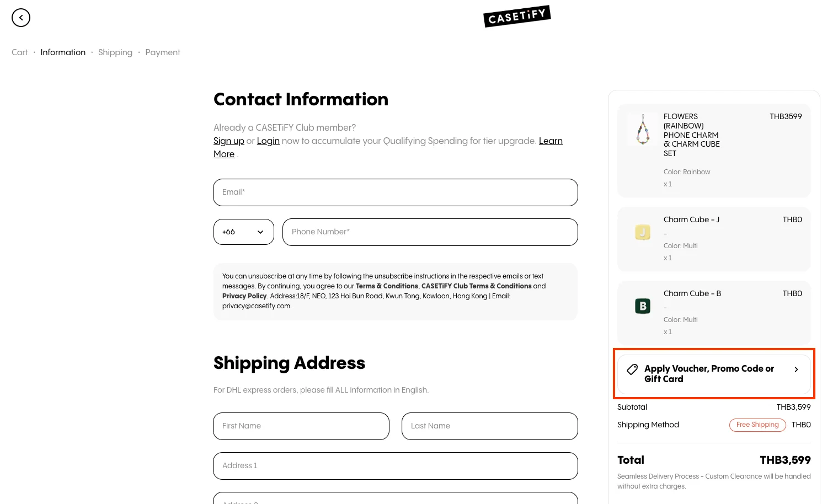The width and height of the screenshot is (838, 504).
Task: Click the CASETiFY logo at the top
Action: point(516,16)
